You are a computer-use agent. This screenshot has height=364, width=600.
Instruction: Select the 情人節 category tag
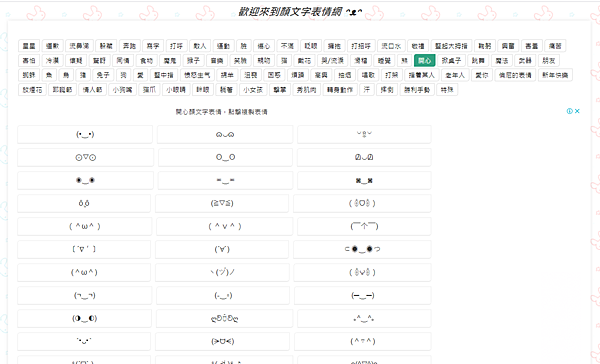pyautogui.click(x=92, y=90)
